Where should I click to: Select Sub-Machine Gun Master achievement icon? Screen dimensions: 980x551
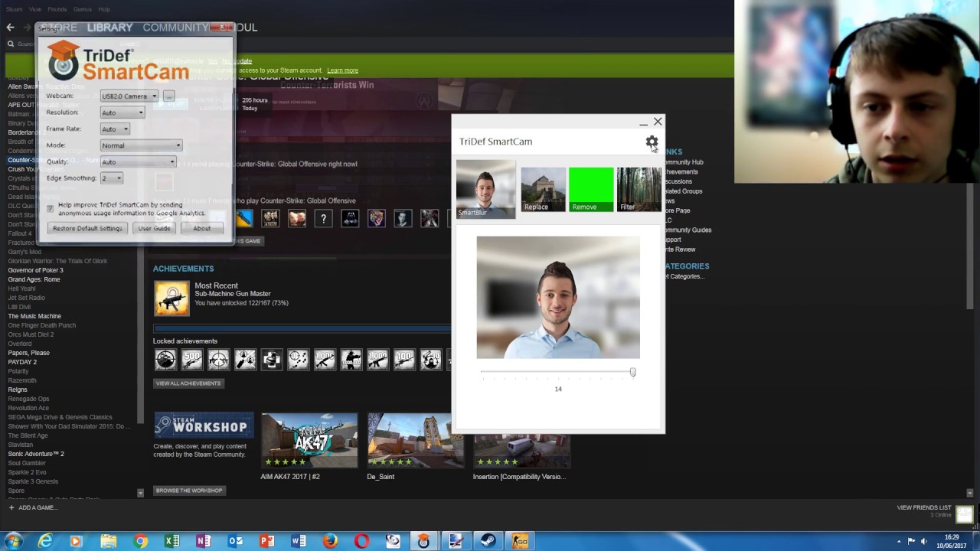[171, 298]
